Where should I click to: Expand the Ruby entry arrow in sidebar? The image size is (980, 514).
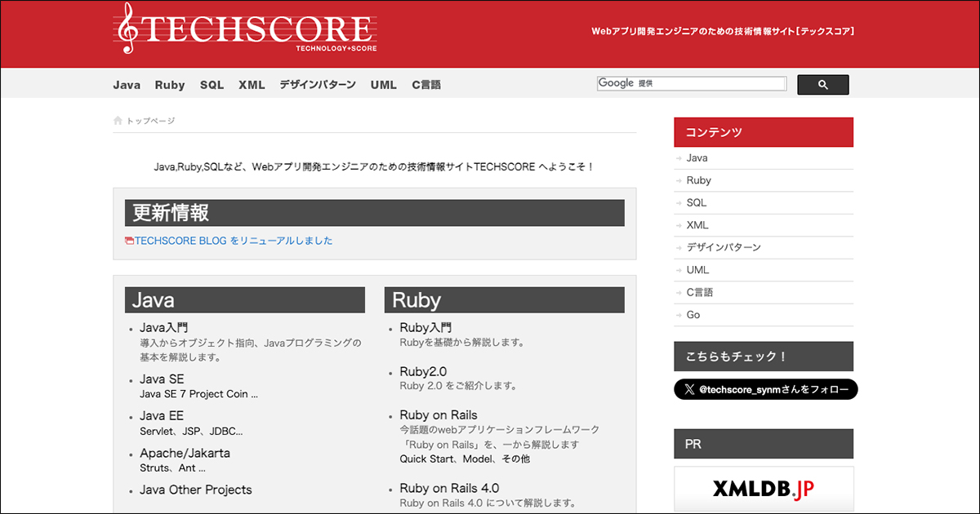[x=680, y=180]
